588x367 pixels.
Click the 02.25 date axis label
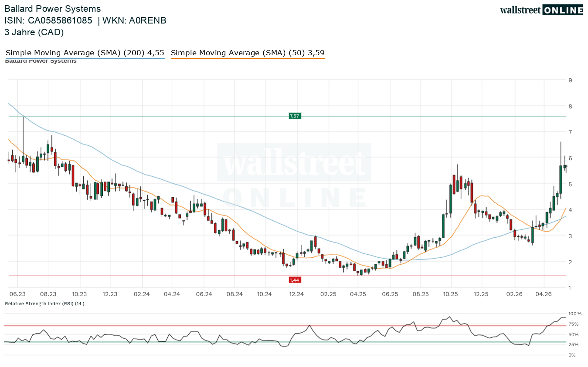328,294
